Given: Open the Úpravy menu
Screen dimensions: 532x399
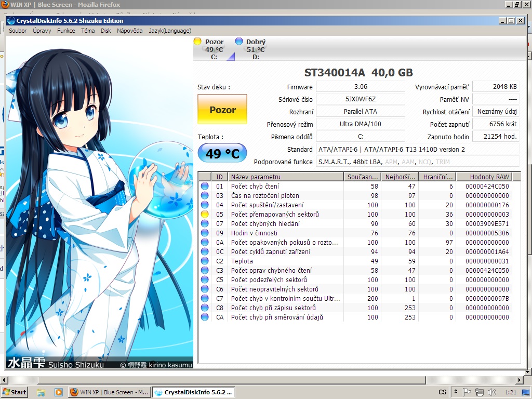Looking at the screenshot, I should pos(42,31).
